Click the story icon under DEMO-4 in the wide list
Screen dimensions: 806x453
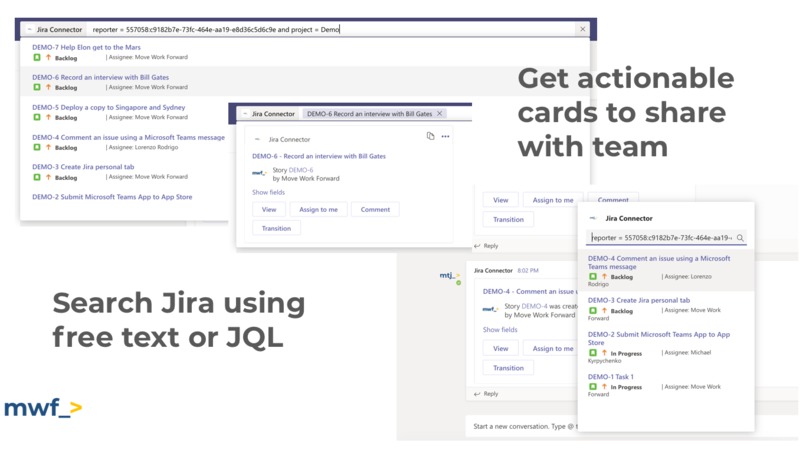[x=36, y=147]
